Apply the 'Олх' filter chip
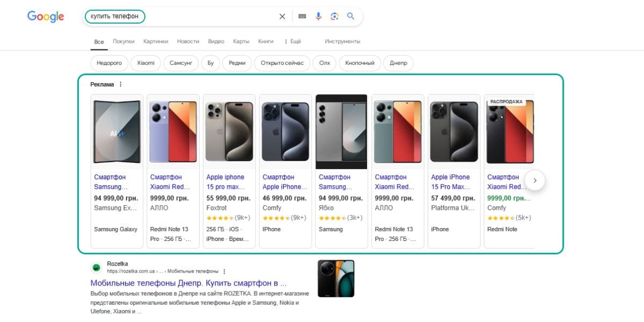This screenshot has width=644, height=322. [x=324, y=63]
